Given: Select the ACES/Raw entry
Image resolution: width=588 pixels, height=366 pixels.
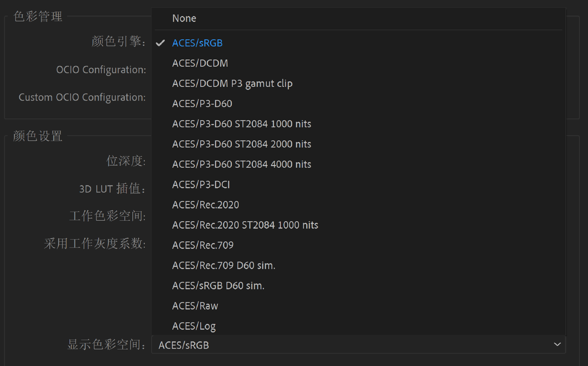Looking at the screenshot, I should point(195,306).
